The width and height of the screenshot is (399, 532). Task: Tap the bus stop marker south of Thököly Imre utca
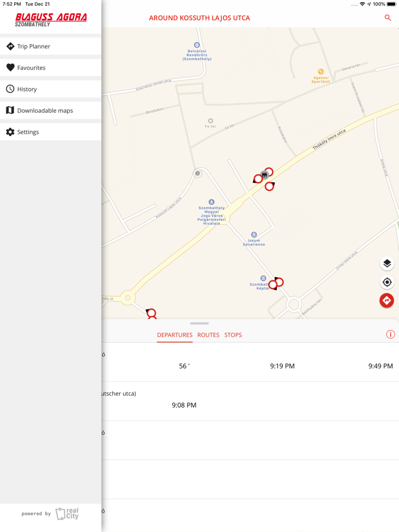point(269,186)
